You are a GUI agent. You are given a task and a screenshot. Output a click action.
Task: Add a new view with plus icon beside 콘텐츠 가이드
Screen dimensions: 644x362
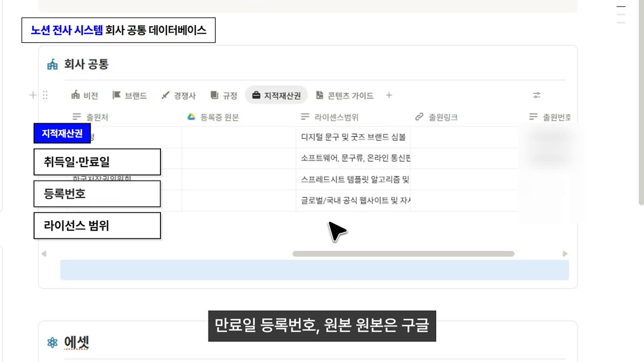(389, 96)
